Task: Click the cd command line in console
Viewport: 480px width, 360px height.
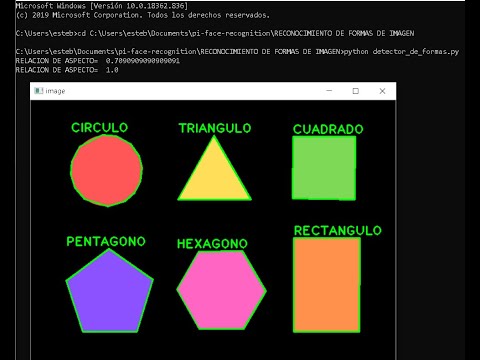Action: pyautogui.click(x=215, y=33)
